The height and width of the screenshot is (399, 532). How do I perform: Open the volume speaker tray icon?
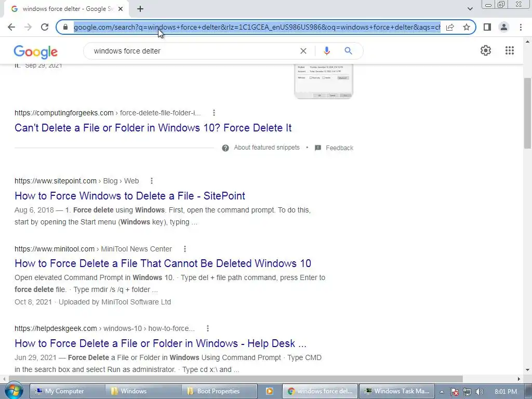pos(479,392)
